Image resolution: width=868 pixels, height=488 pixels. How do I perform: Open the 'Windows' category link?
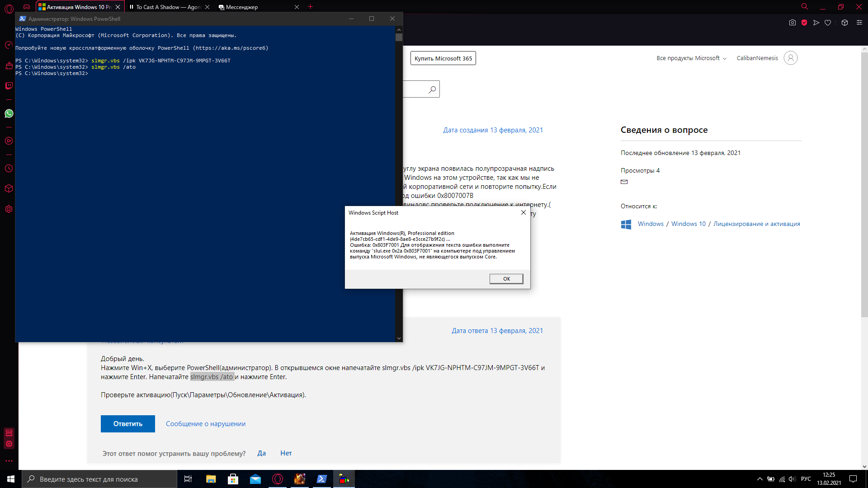[x=651, y=224]
